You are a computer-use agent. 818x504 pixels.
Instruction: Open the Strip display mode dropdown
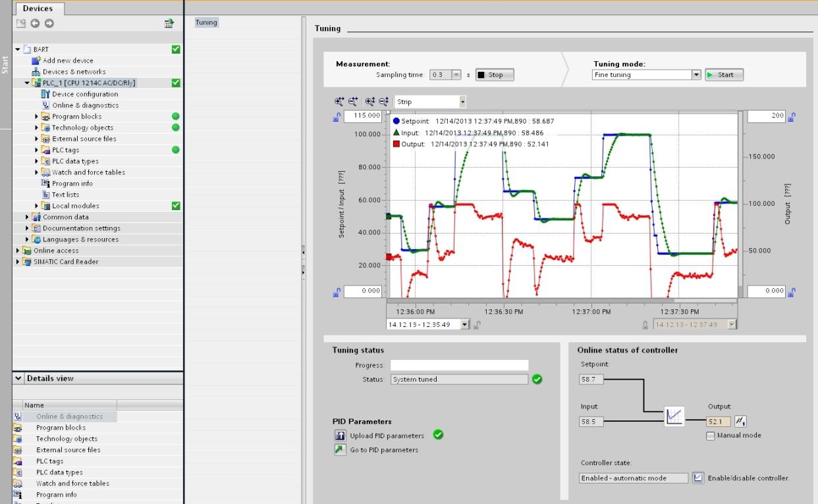click(462, 102)
